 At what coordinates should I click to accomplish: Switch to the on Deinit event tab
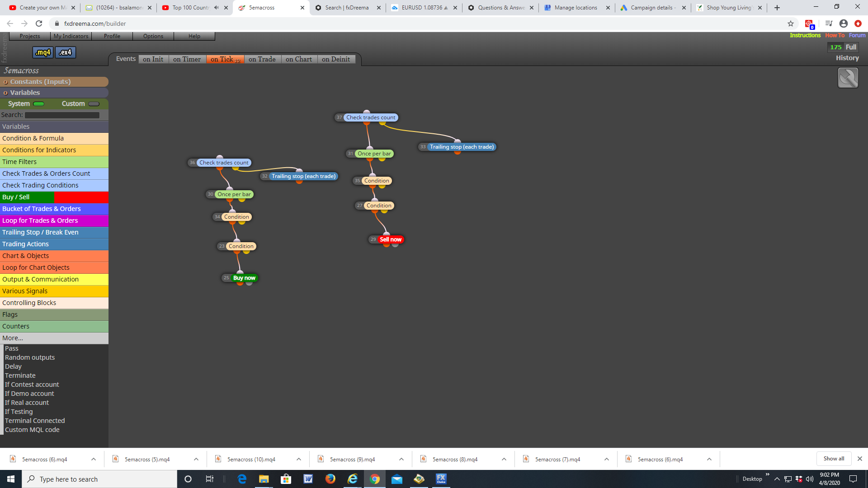pos(336,59)
